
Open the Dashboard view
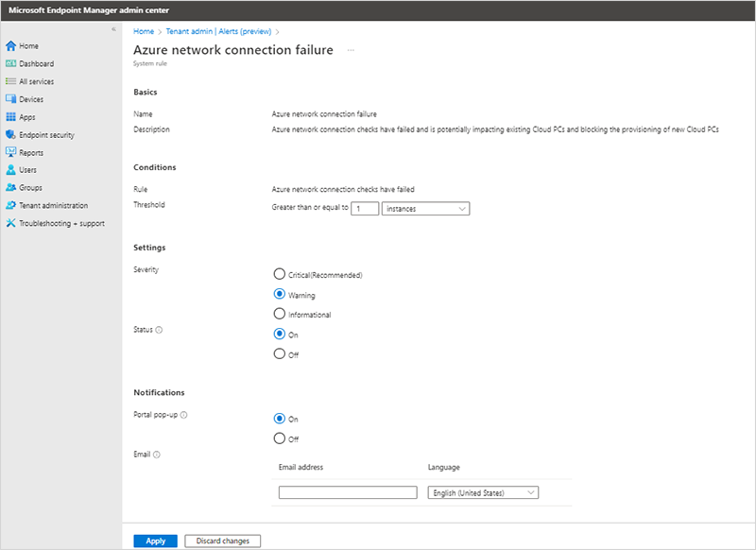pos(38,63)
